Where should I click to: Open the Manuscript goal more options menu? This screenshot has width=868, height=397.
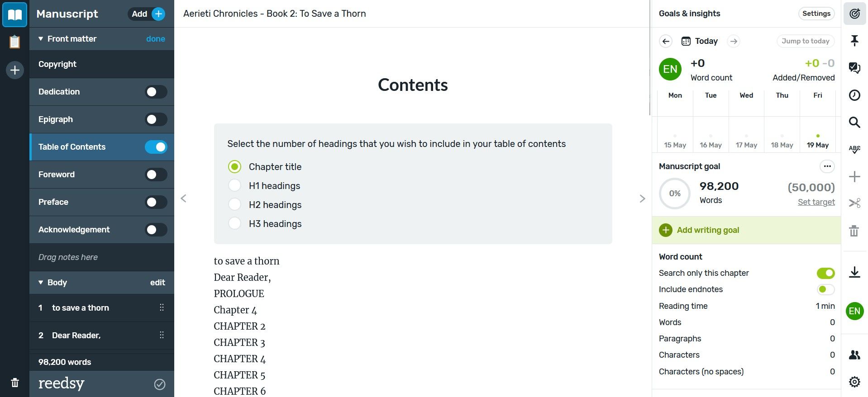[827, 166]
